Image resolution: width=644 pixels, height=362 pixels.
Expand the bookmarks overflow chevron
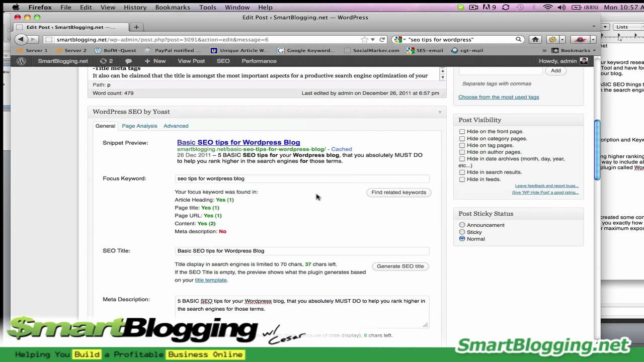coord(544,50)
